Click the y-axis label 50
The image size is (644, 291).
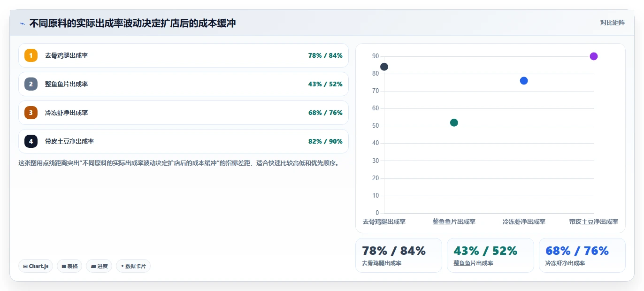tap(376, 126)
